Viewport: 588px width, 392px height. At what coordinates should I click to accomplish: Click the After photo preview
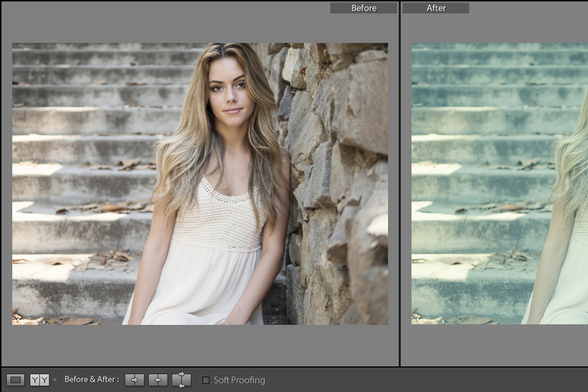point(500,184)
